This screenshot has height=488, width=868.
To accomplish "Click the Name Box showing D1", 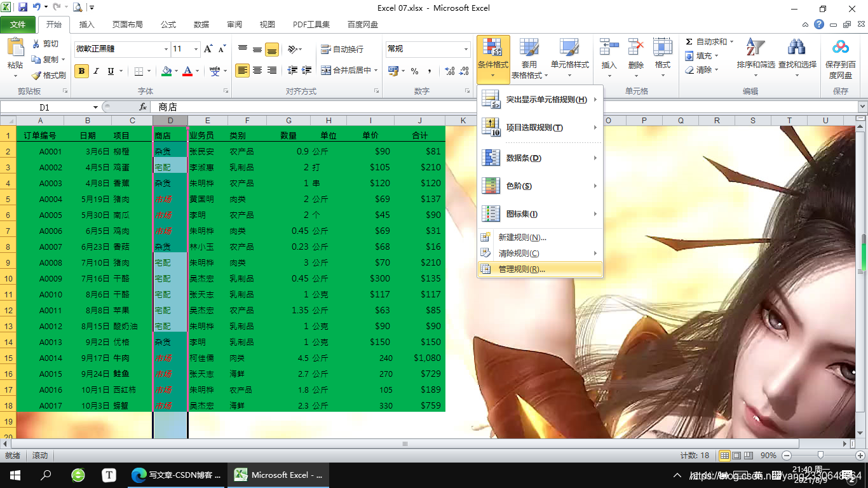I will pos(44,107).
